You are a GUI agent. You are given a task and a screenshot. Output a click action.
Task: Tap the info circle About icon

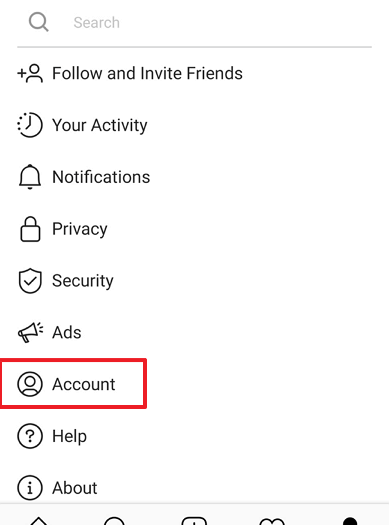coord(30,488)
